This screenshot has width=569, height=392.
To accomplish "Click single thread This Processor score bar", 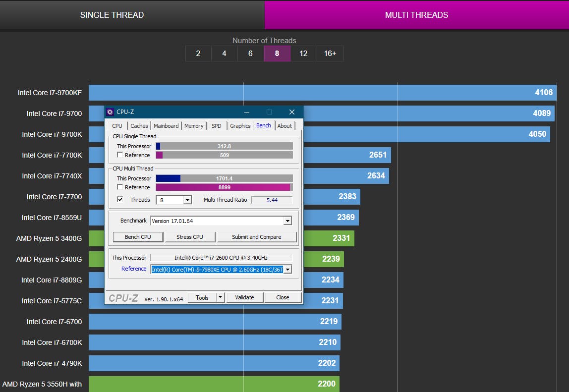I will point(224,146).
